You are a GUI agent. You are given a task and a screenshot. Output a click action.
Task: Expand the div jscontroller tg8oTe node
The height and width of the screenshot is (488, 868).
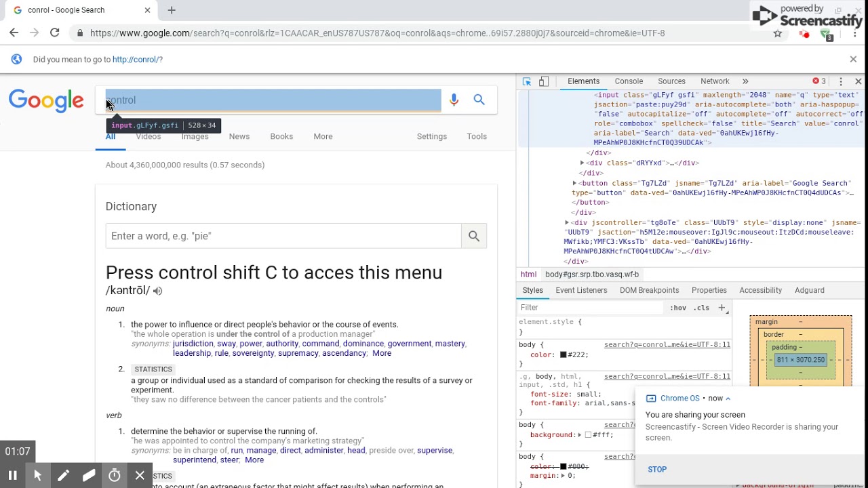click(566, 223)
